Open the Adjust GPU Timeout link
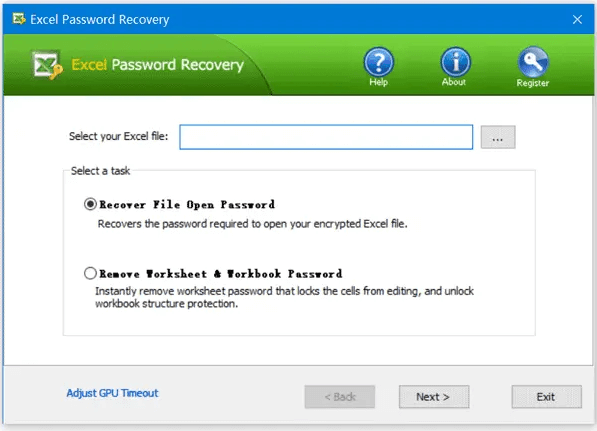 (112, 393)
